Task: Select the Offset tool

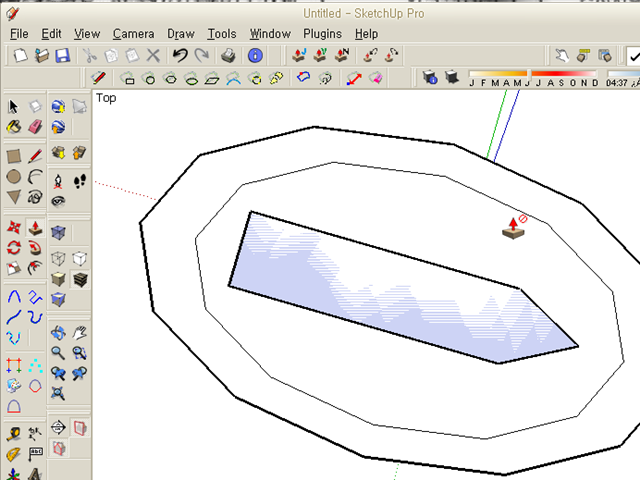Action: pos(35,268)
